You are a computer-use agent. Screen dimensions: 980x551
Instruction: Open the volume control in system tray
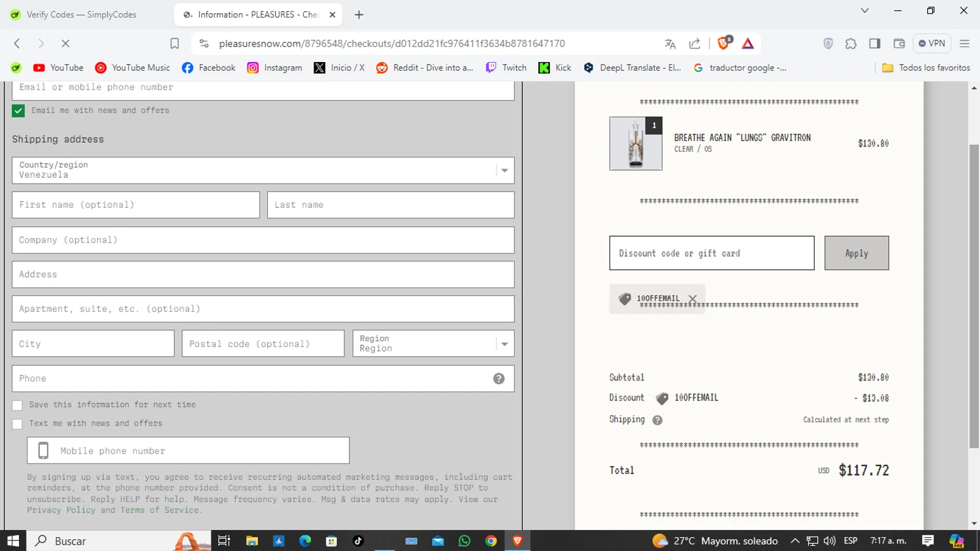click(830, 541)
